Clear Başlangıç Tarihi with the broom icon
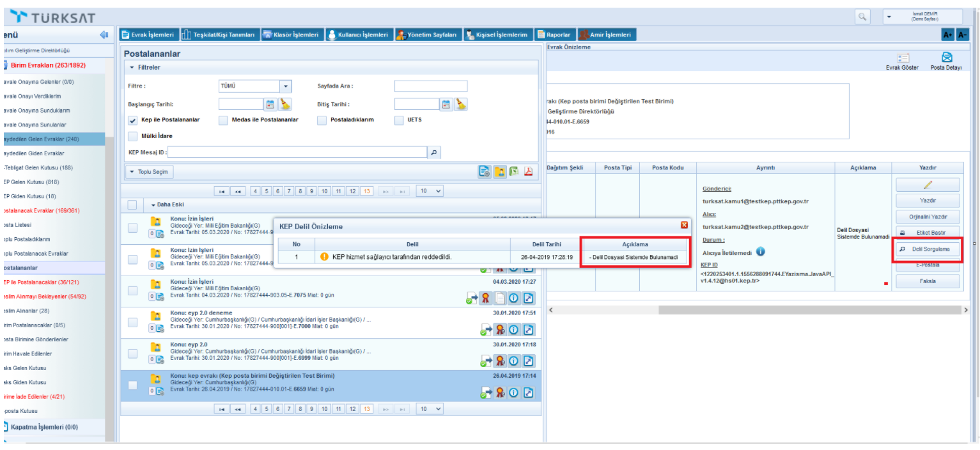Screen dimensions: 980x450 click(x=285, y=104)
